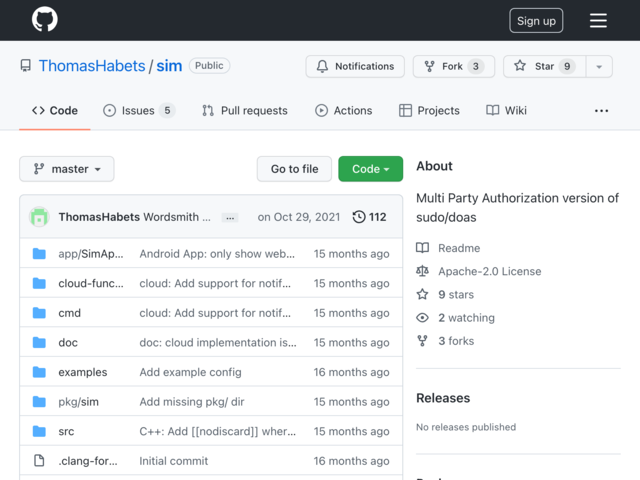Switch to the Issues tab
The height and width of the screenshot is (480, 640).
click(139, 111)
